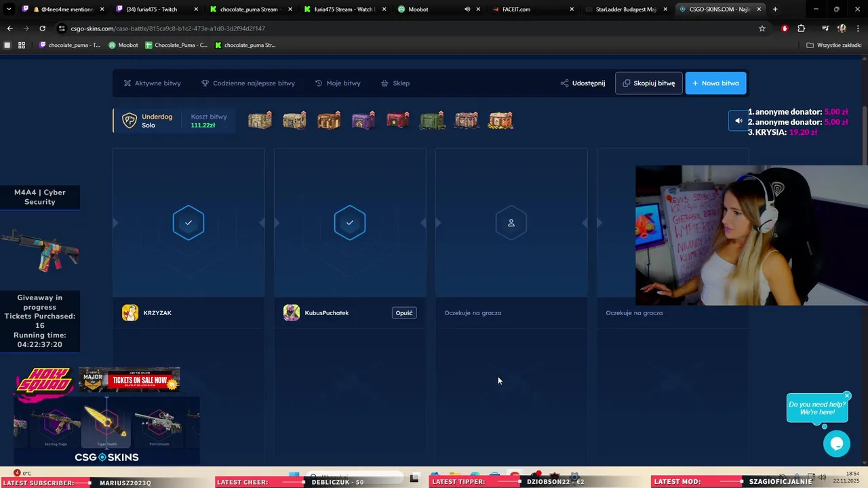
Task: Toggle the battle sound speaker icon
Action: coord(738,121)
